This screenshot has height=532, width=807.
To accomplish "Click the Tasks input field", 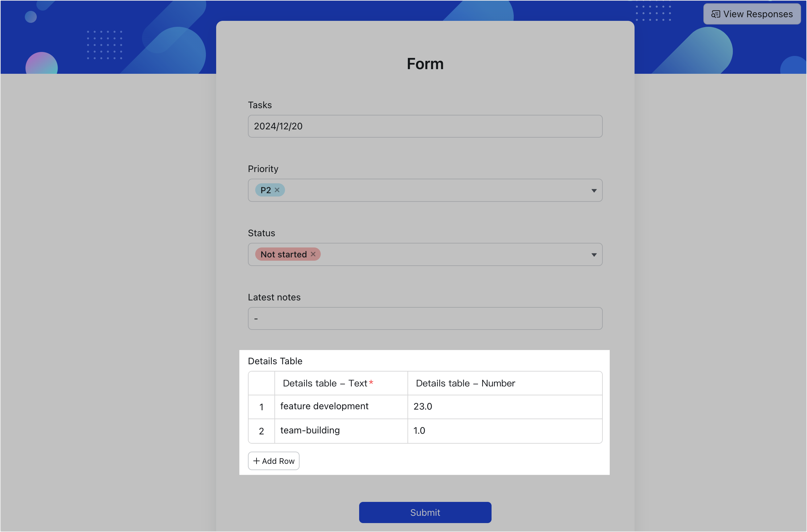I will click(x=425, y=126).
